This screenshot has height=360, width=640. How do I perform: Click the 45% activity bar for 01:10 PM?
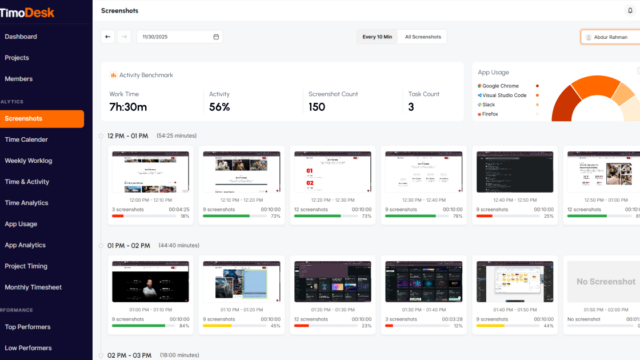[x=236, y=326]
